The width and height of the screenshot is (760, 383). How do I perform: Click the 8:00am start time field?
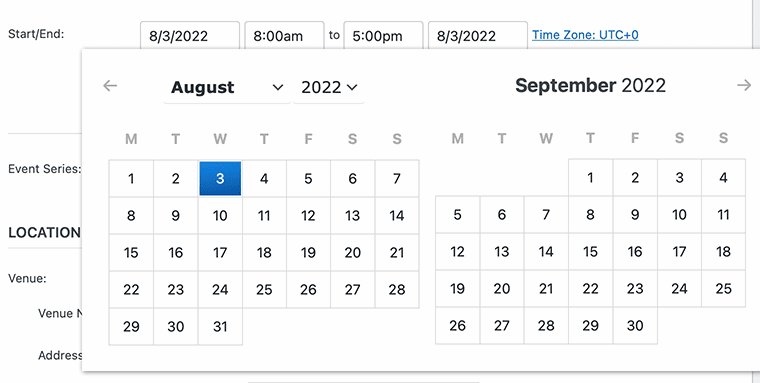pos(285,35)
